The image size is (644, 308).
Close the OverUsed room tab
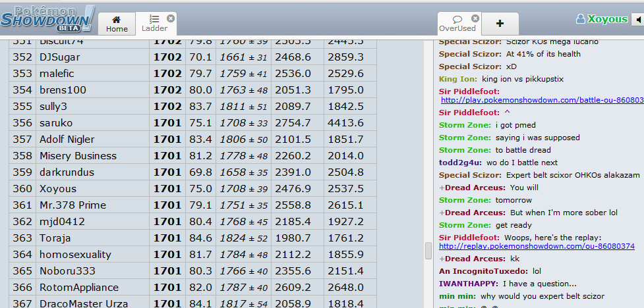475,18
